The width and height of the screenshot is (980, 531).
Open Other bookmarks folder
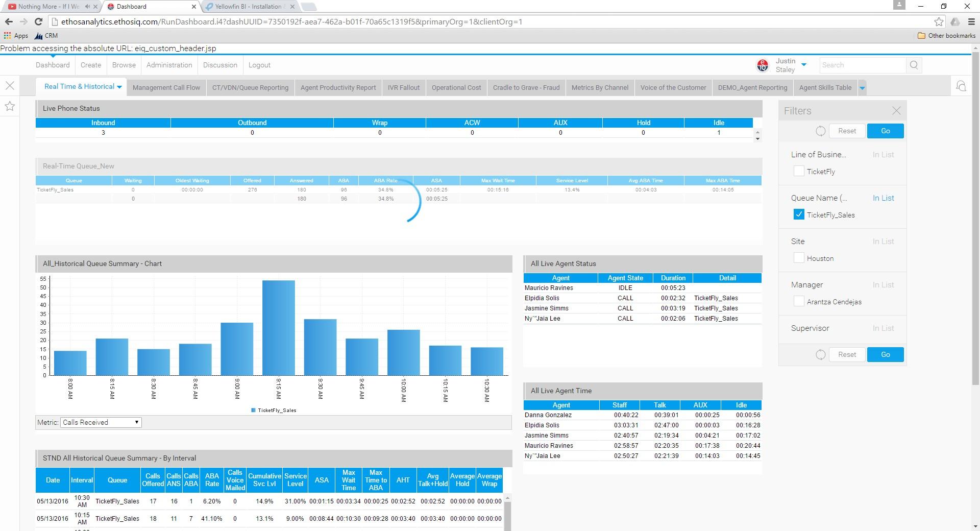pyautogui.click(x=946, y=36)
